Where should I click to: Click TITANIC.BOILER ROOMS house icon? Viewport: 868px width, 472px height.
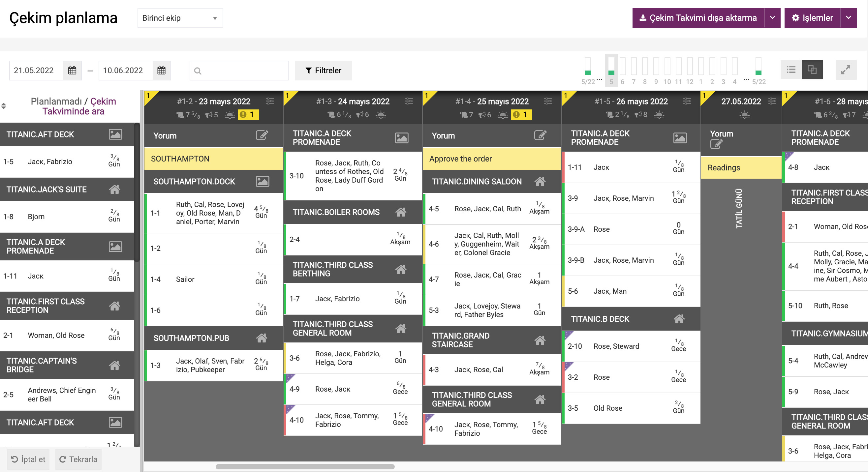click(401, 212)
